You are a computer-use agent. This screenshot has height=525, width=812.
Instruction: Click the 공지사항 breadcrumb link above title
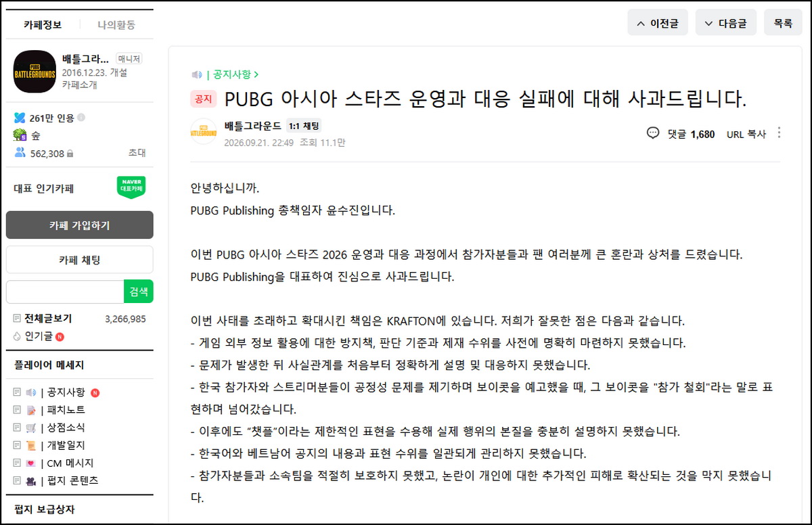pos(236,74)
